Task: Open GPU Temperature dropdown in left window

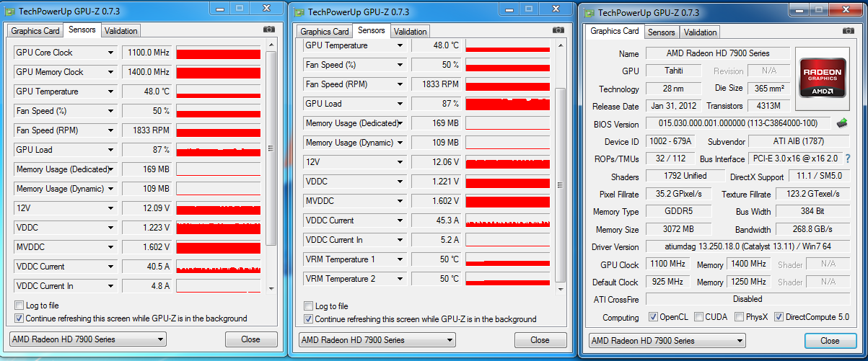Action: pyautogui.click(x=110, y=92)
